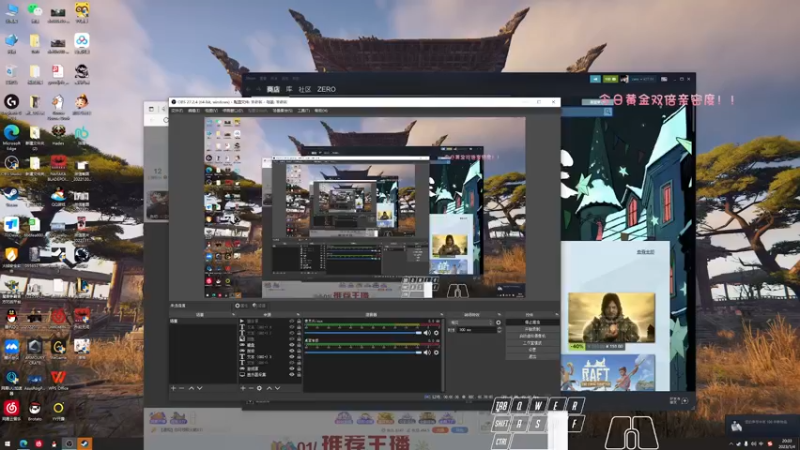This screenshot has height=450, width=800.
Task: Open transition properties gear in OBS
Action: click(498, 322)
